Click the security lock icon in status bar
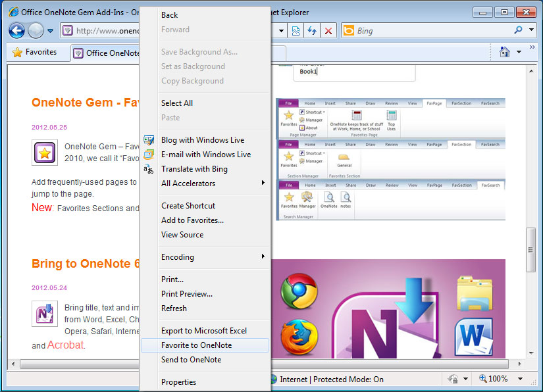Image resolution: width=543 pixels, height=392 pixels. (453, 379)
